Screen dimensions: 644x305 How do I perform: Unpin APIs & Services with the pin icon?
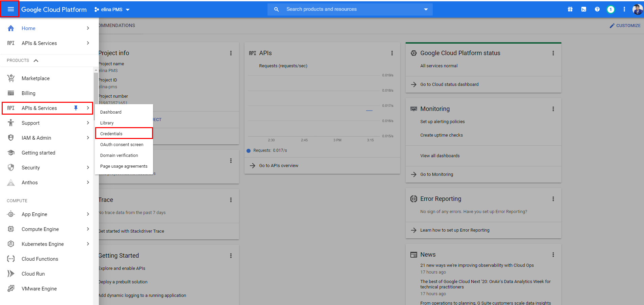pyautogui.click(x=76, y=108)
